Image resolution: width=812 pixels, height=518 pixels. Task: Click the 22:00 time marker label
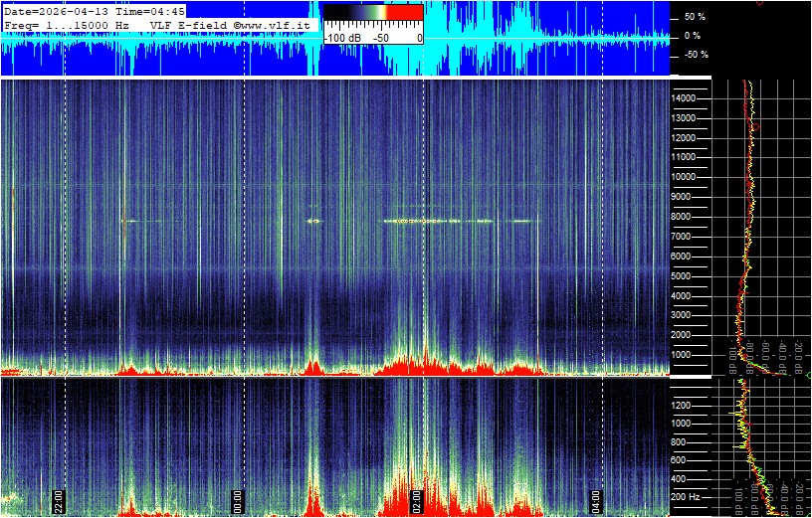(58, 501)
